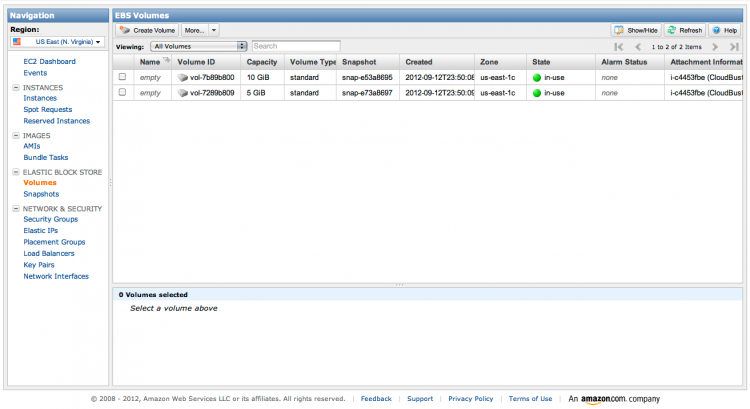This screenshot has width=750, height=409.
Task: Click the Show/Hide columns icon
Action: [619, 30]
